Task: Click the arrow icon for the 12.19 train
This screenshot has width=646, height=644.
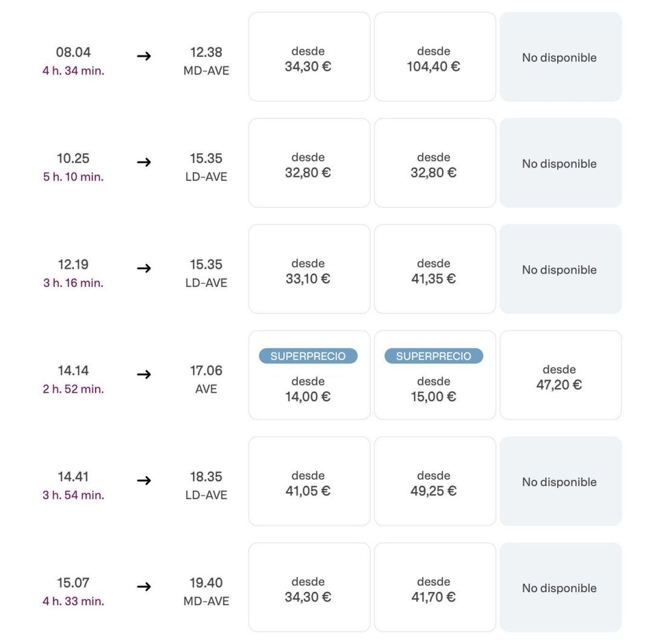Action: click(144, 268)
